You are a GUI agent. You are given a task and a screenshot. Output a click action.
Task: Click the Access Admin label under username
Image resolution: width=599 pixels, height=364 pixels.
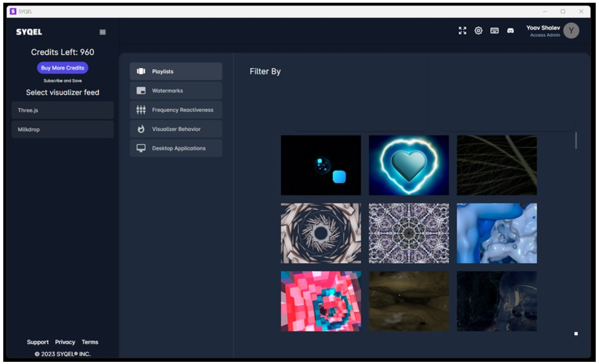coord(545,35)
